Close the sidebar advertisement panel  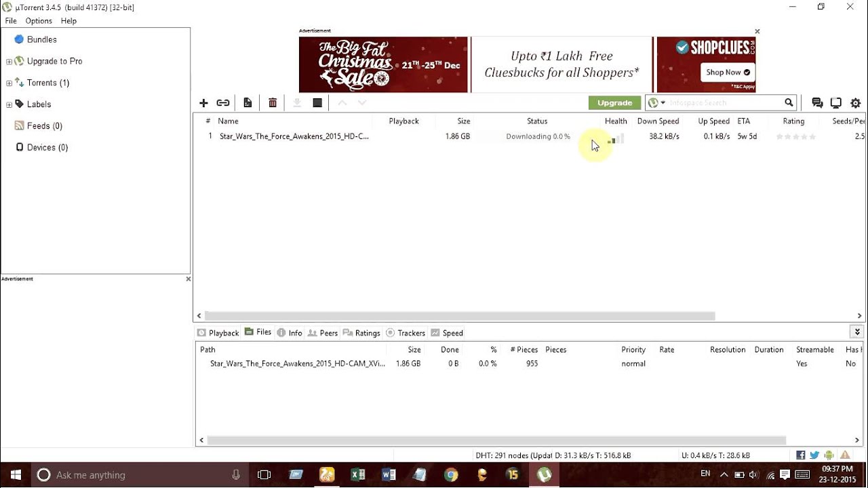188,279
